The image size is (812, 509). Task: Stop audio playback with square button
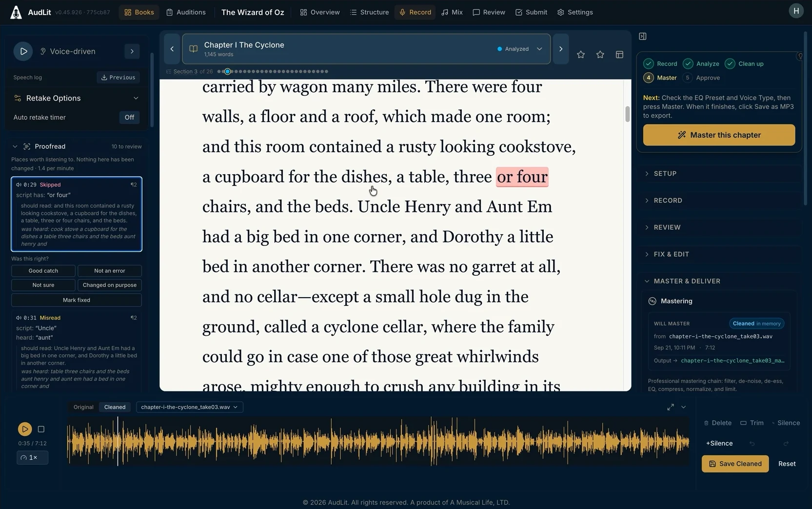pos(41,429)
